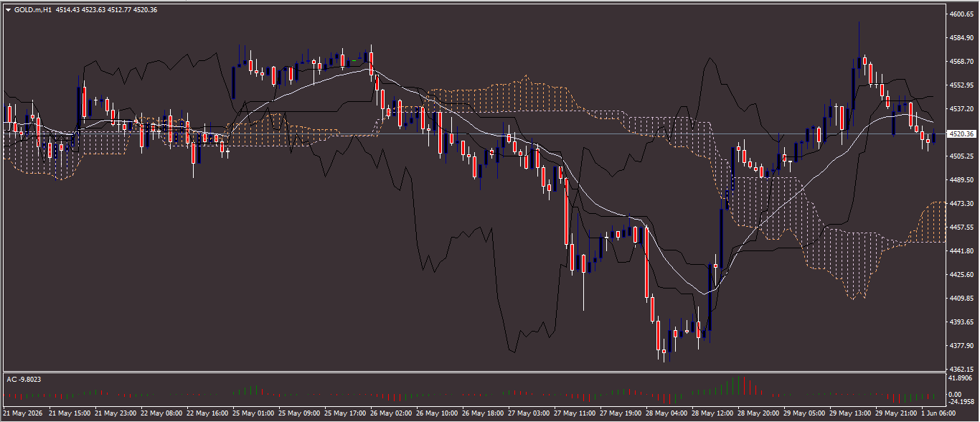This screenshot has width=980, height=422.
Task: Click the 26 May 18:00 time label
Action: coord(483,414)
